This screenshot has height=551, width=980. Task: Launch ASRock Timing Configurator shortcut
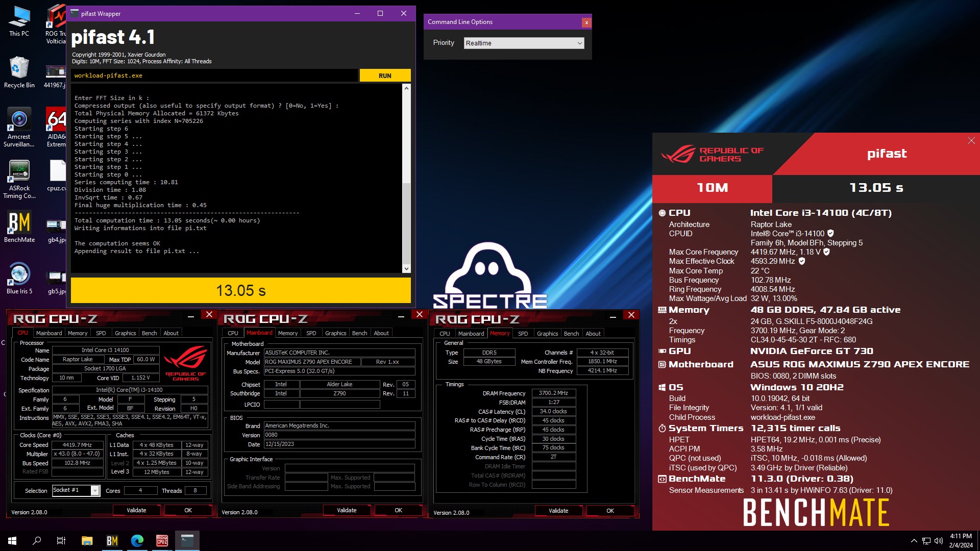[19, 179]
